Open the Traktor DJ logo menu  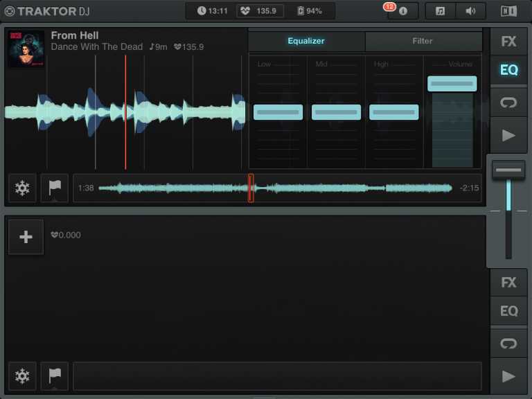(47, 11)
